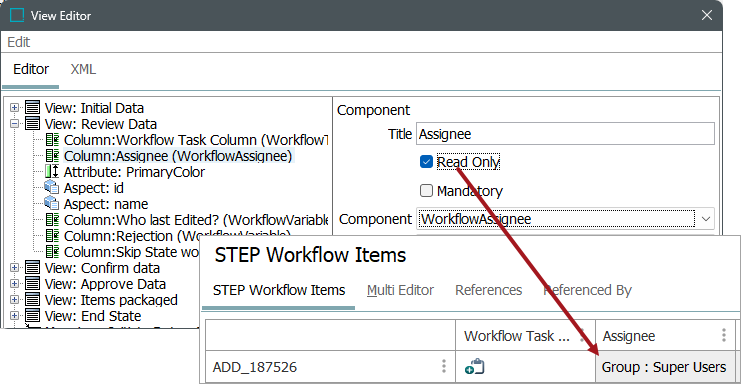
Task: Select the Attribute: PrimaryColor tree row
Action: (x=134, y=172)
